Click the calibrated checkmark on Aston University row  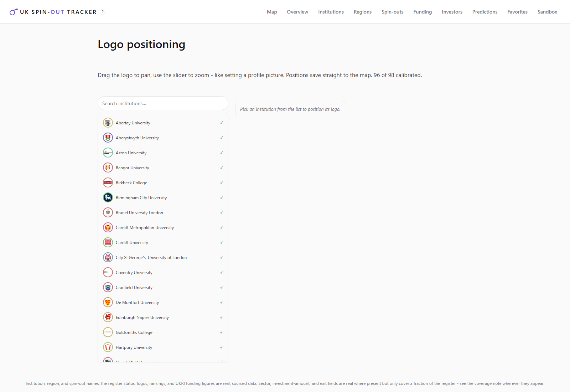point(221,153)
